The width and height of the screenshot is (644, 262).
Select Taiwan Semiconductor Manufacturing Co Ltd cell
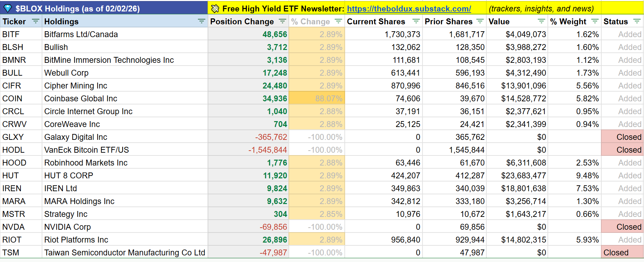125,252
